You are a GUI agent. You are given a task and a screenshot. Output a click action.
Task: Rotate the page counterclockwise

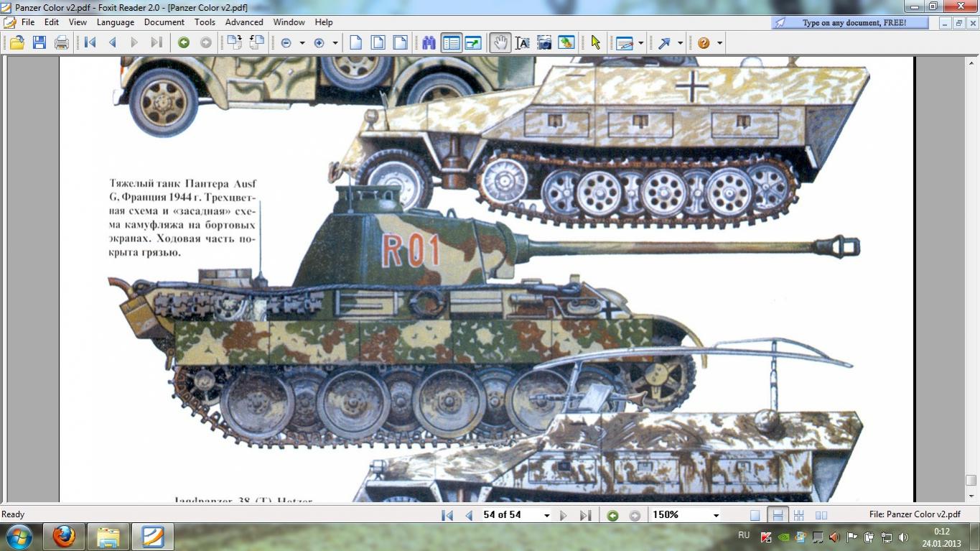coord(256,42)
